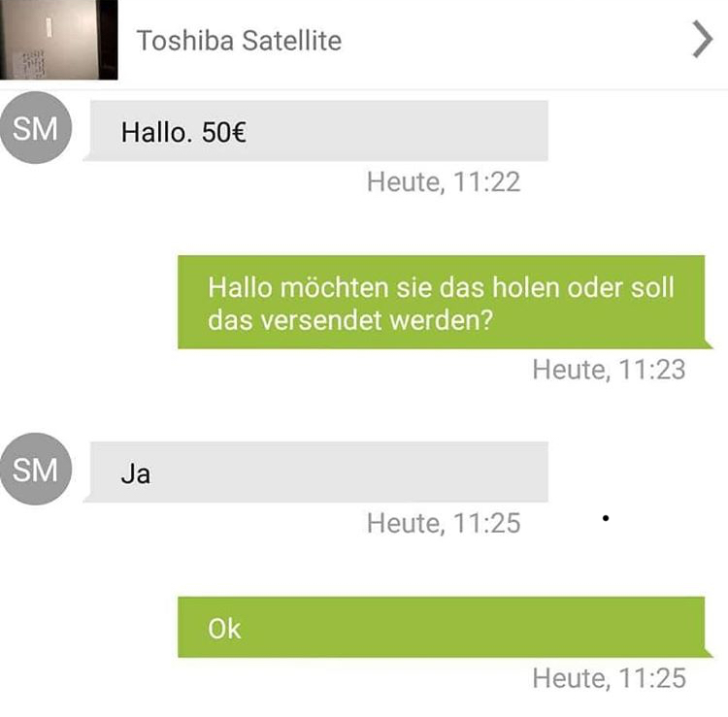
Task: Expand listing details via header chevron
Action: (702, 41)
